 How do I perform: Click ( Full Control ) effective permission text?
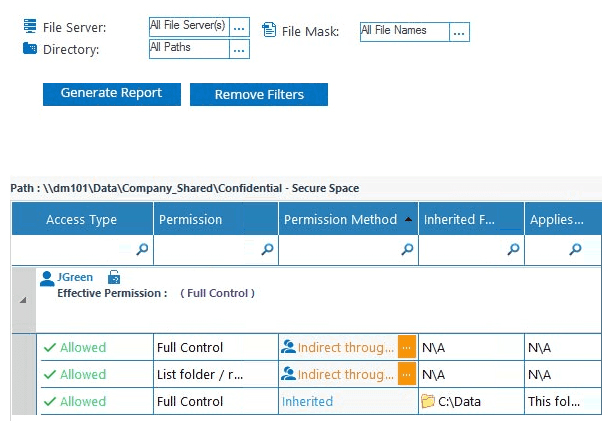(x=217, y=293)
